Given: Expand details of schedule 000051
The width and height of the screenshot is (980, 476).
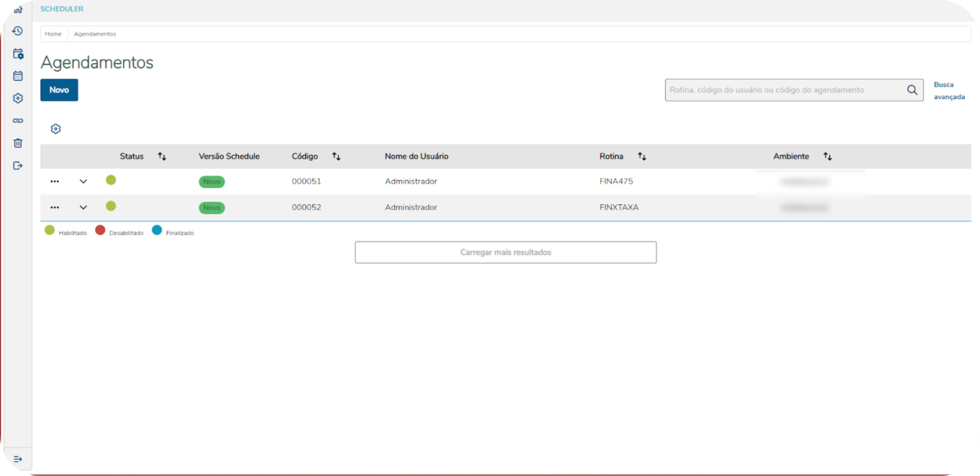Looking at the screenshot, I should point(83,181).
